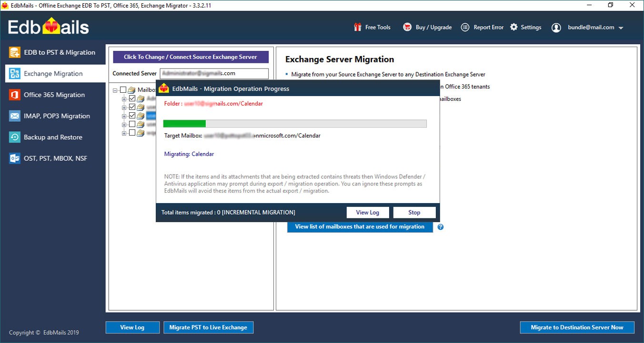644x343 pixels.
Task: Click the highlighted mailbox name in tree
Action: tap(151, 116)
